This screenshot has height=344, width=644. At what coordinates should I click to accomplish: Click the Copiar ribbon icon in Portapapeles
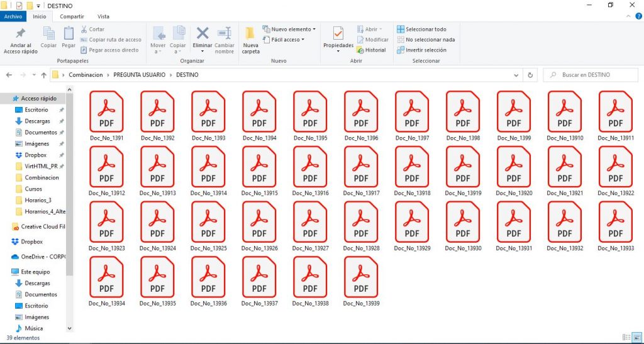(x=49, y=34)
